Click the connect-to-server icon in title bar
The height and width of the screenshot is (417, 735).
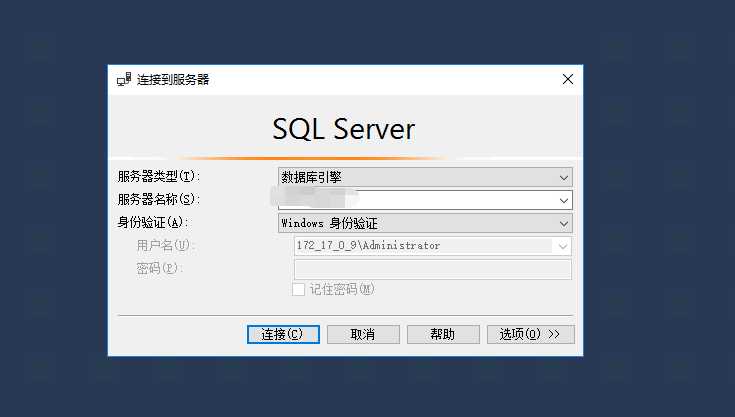pyautogui.click(x=123, y=79)
